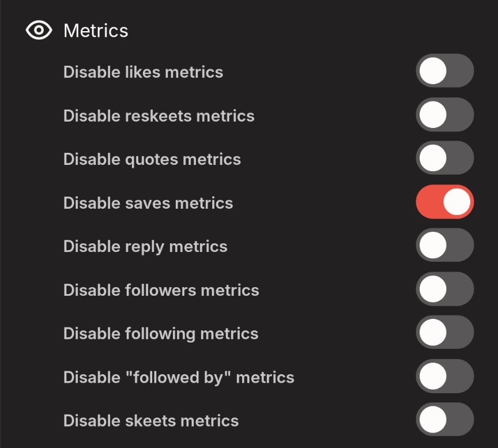
Task: Select the "Disable following metrics" text label
Action: click(x=161, y=334)
